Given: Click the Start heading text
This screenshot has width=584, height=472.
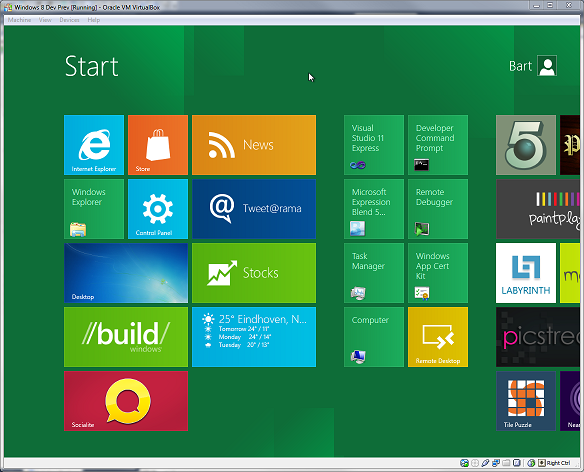Looking at the screenshot, I should point(92,66).
